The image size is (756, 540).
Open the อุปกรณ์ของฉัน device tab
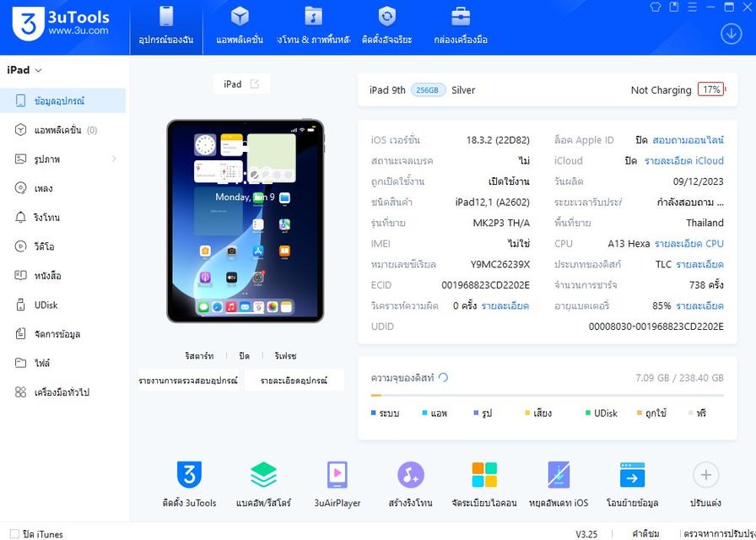pos(166,27)
